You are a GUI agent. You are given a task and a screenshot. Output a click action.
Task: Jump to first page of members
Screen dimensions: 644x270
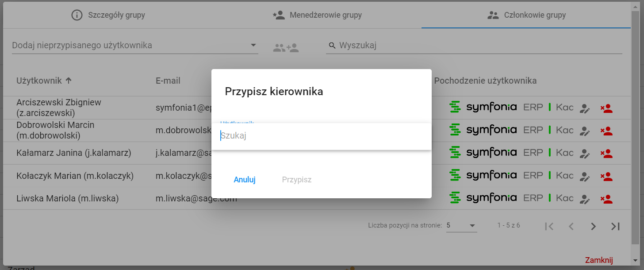tap(549, 226)
